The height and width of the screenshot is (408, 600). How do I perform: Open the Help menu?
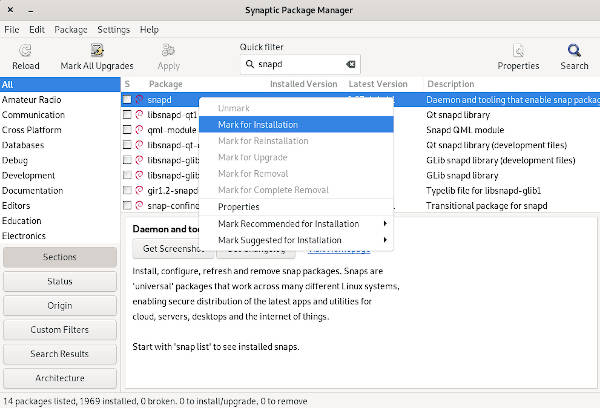149,29
